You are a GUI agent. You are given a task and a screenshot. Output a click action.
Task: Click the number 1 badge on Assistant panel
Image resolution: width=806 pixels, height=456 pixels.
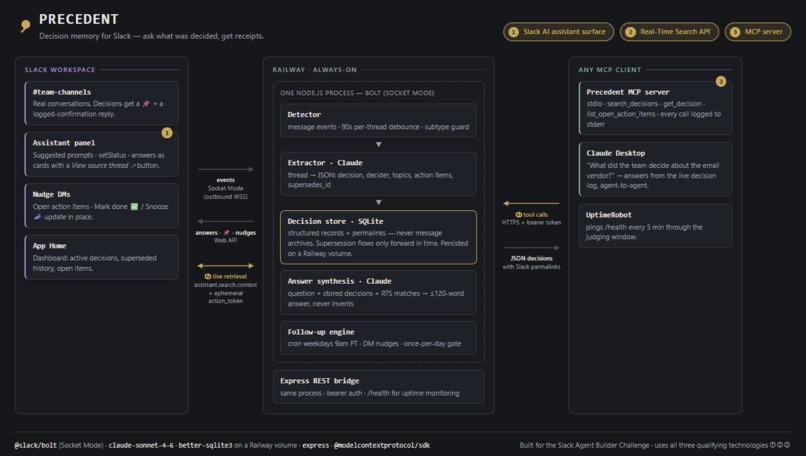coord(167,133)
